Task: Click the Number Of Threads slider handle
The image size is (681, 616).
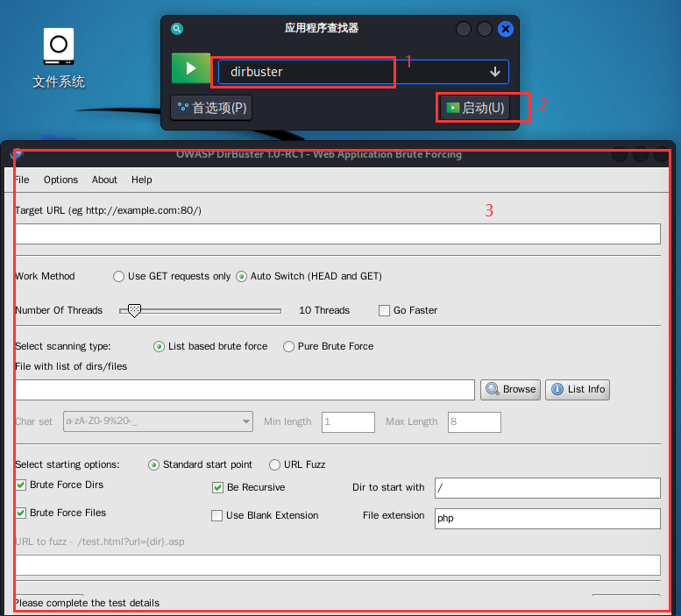Action: click(135, 311)
